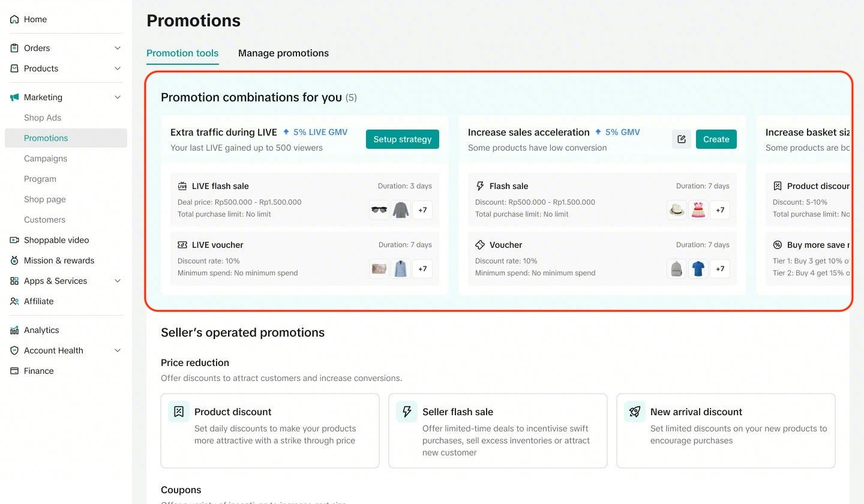Open Shoppable video via its camera icon
The height and width of the screenshot is (504, 864).
click(x=14, y=240)
